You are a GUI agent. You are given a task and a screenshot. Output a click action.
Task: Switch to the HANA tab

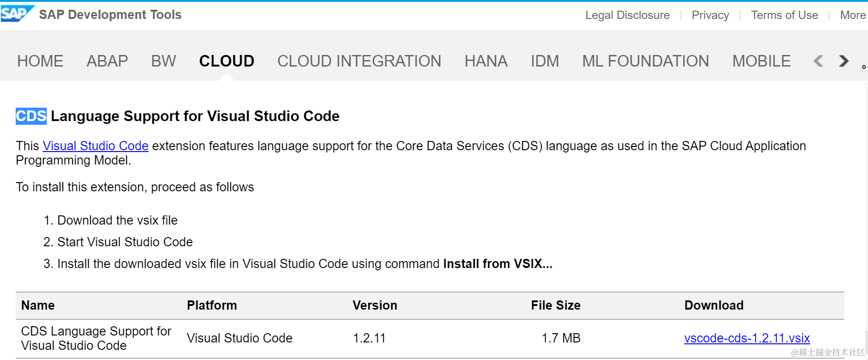[486, 61]
